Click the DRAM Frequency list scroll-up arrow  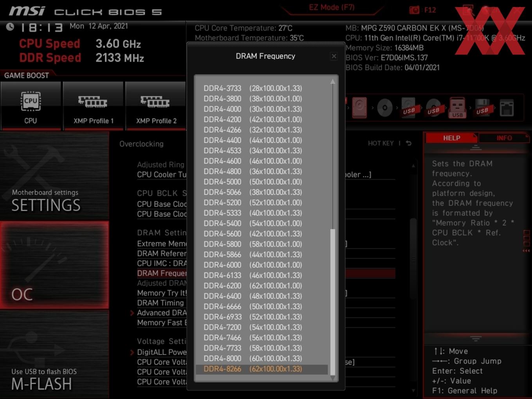click(332, 82)
